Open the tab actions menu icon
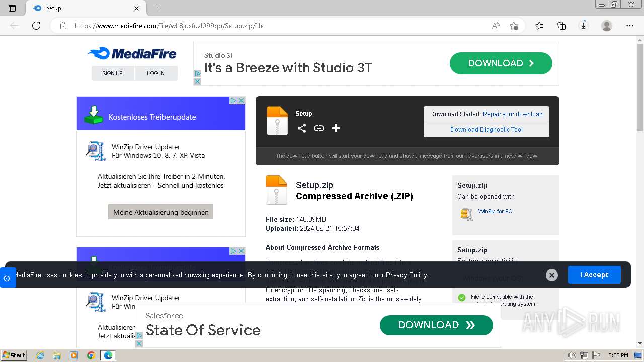Viewport: 644px width, 362px height. (12, 8)
